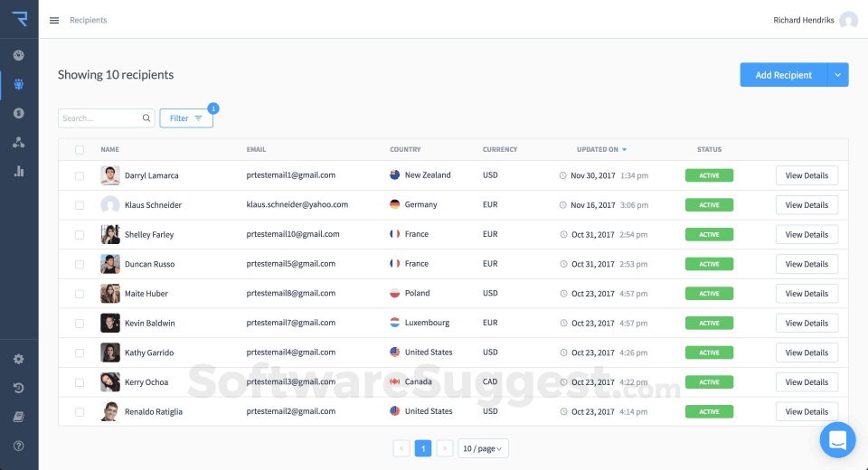Sort by the Updated On column

pos(602,149)
